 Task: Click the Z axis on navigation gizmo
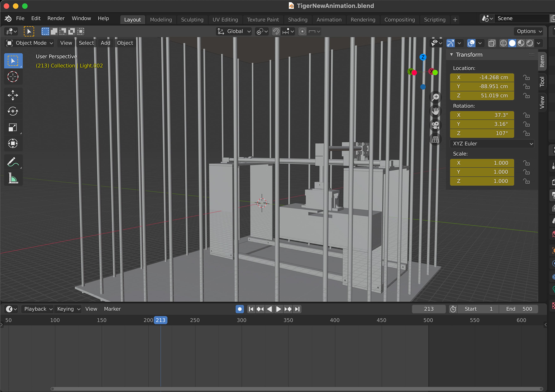point(423,57)
